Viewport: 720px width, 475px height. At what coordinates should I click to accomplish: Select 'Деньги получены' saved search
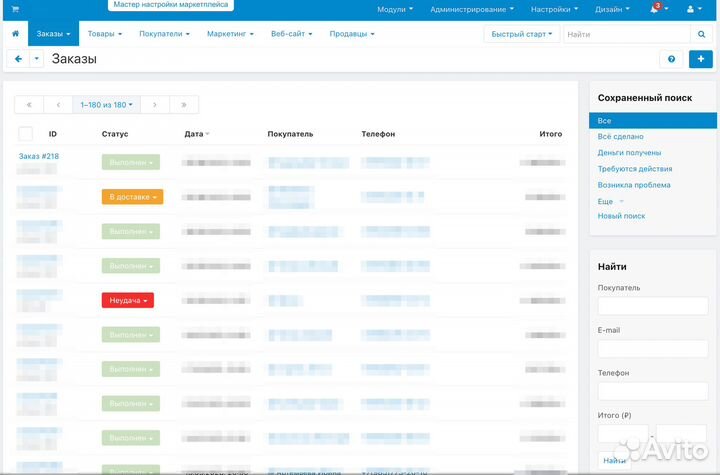(x=628, y=153)
